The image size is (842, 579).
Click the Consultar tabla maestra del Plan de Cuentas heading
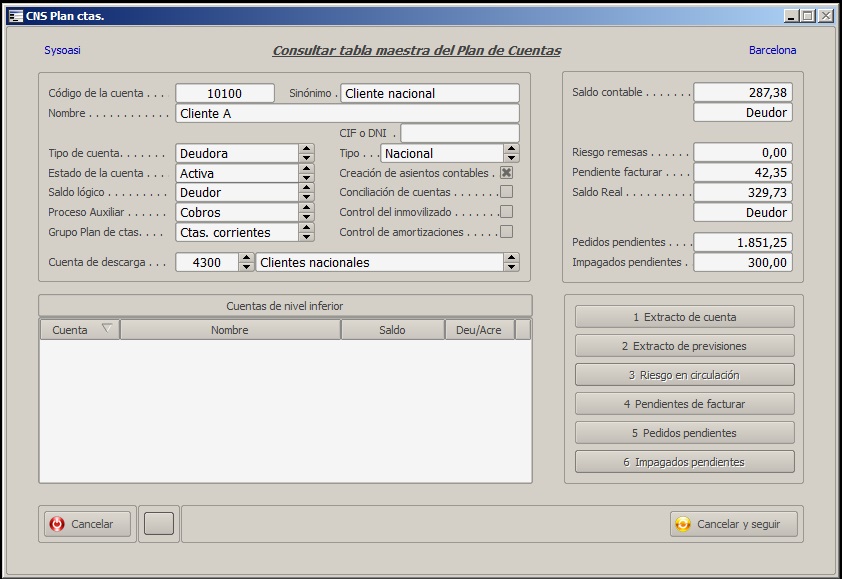pyautogui.click(x=417, y=50)
